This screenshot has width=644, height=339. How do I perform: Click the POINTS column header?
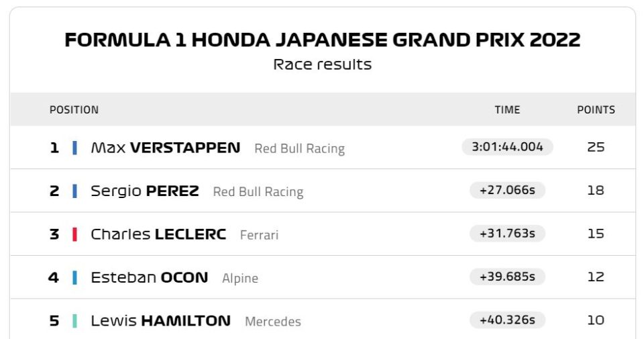[x=596, y=109]
